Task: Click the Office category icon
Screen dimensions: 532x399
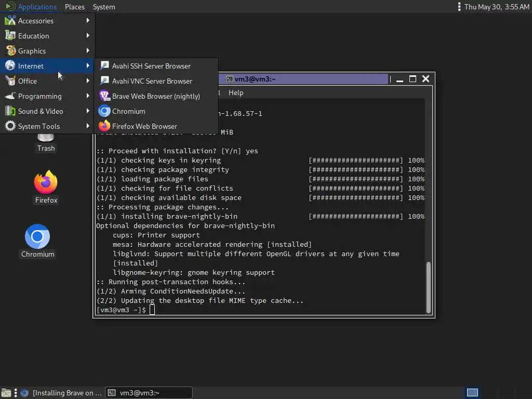Action: tap(10, 81)
